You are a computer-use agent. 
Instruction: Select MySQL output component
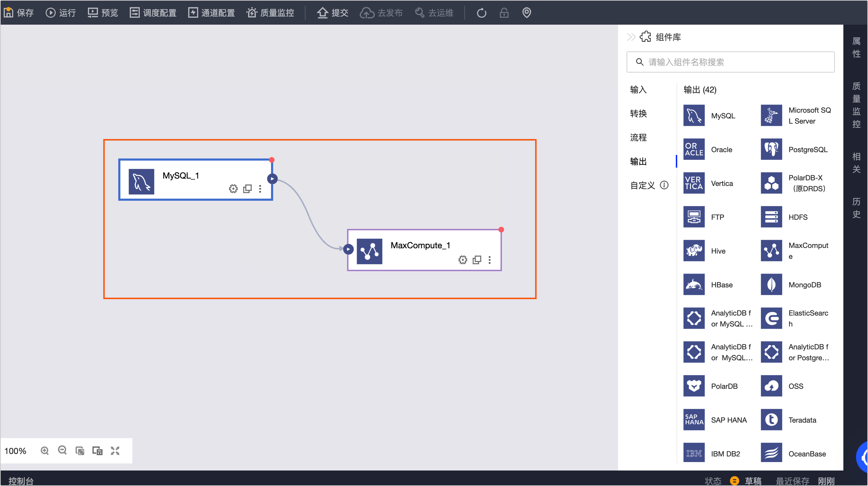pos(709,116)
